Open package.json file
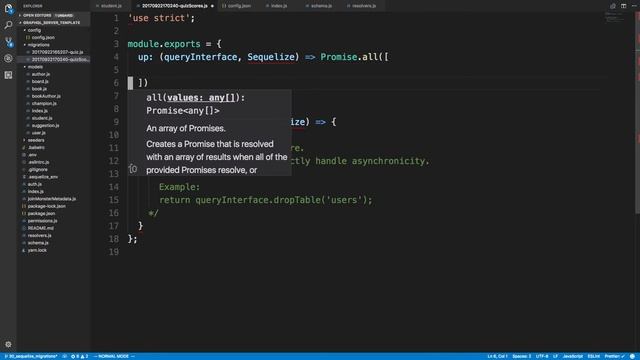Viewport: 640px width, 360px height. [x=41, y=213]
